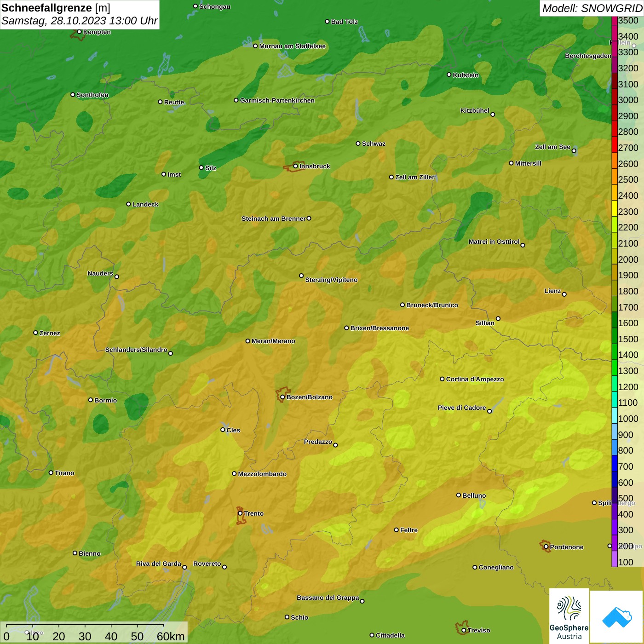The width and height of the screenshot is (644, 644).
Task: Click the Bruneck/Brunico label
Action: click(x=432, y=305)
